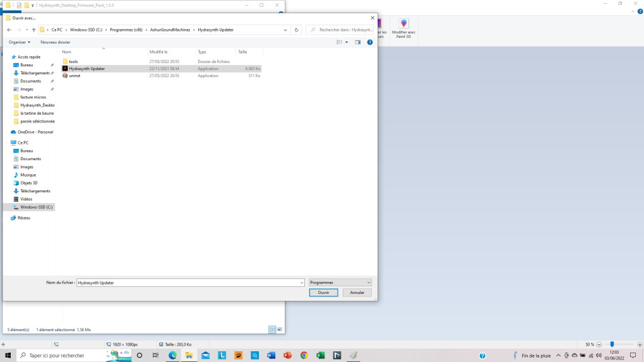Open Microsoft Edge from the taskbar
The image size is (644, 362).
[172, 356]
